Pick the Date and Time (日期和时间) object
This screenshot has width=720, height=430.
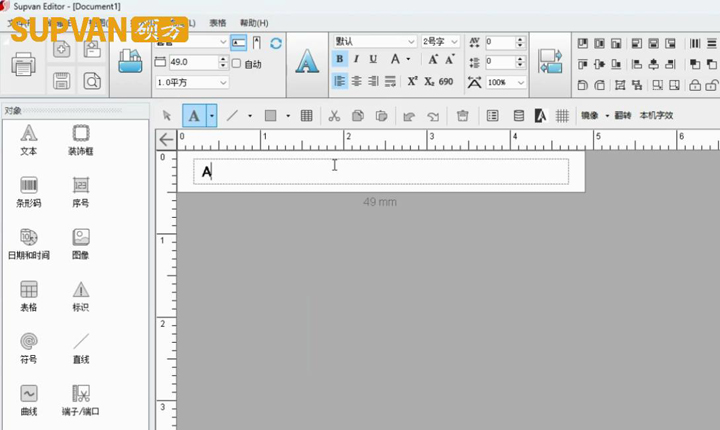point(29,243)
